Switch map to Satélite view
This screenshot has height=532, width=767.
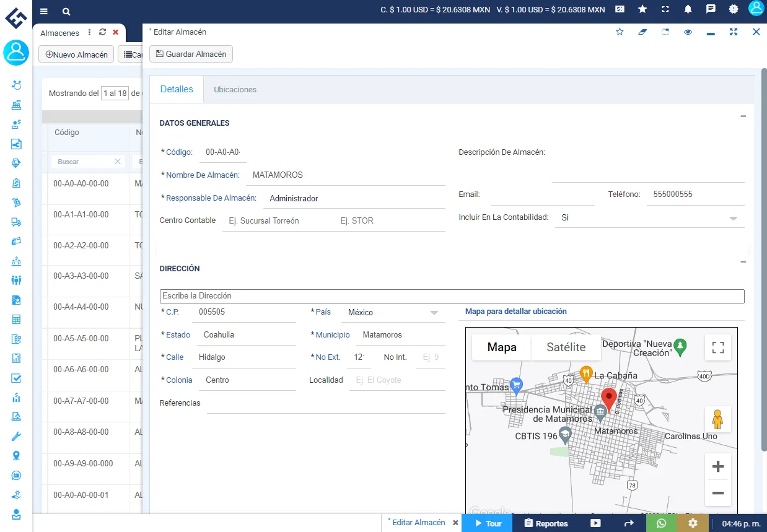(566, 347)
